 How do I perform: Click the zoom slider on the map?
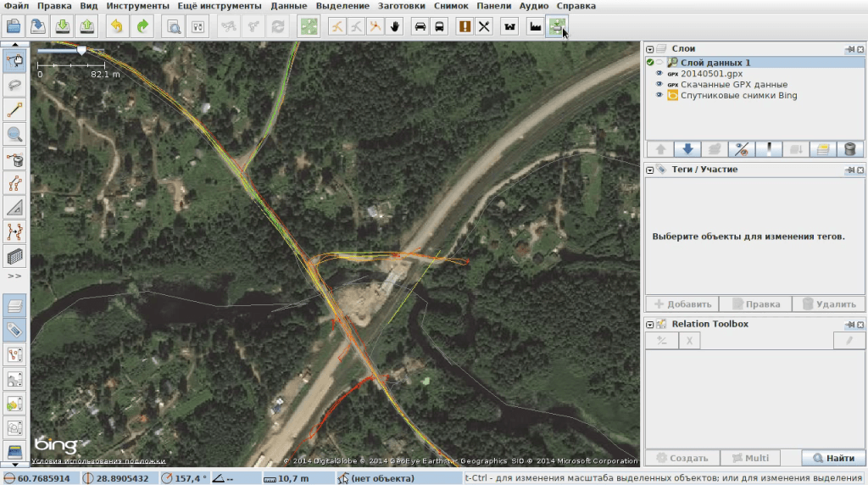81,51
